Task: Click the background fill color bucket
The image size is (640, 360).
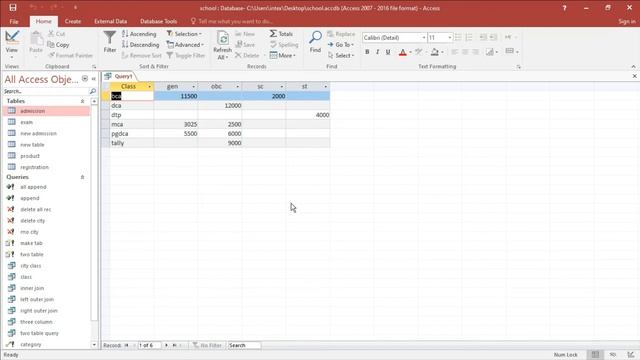Action: (x=434, y=52)
